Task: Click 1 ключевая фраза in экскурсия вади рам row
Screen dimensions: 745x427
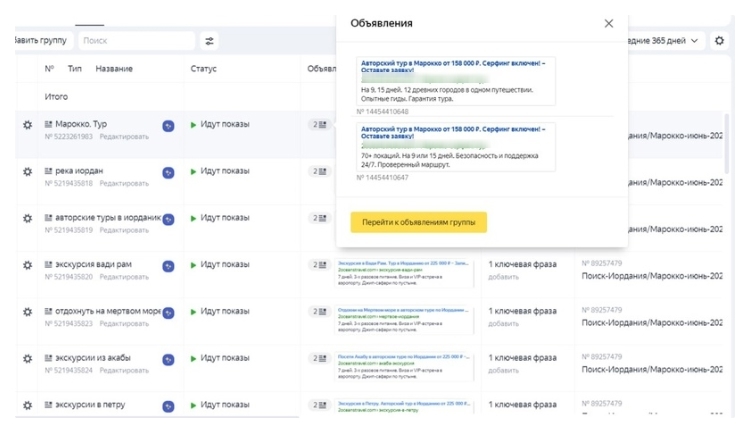Action: click(522, 264)
